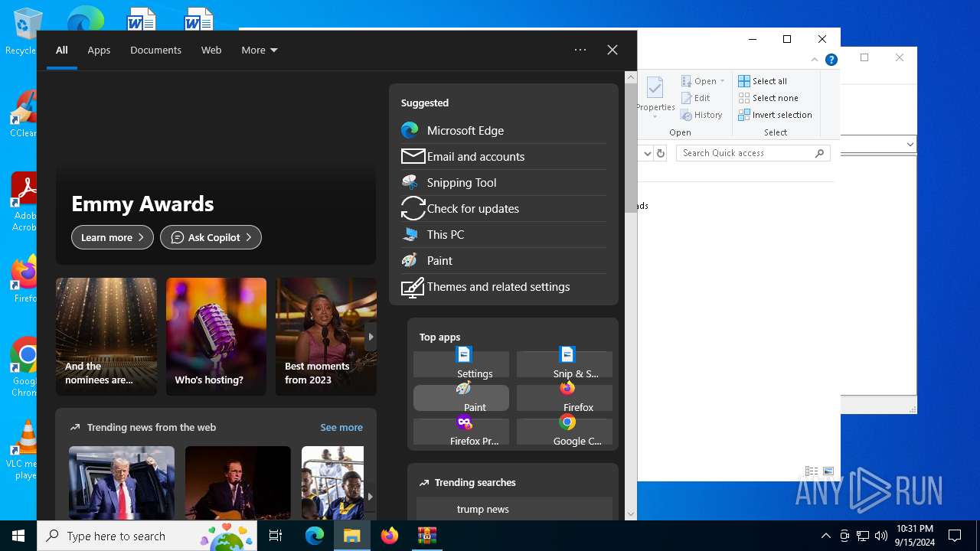
Task: Click Properties in File Explorer ribbon
Action: point(655,97)
